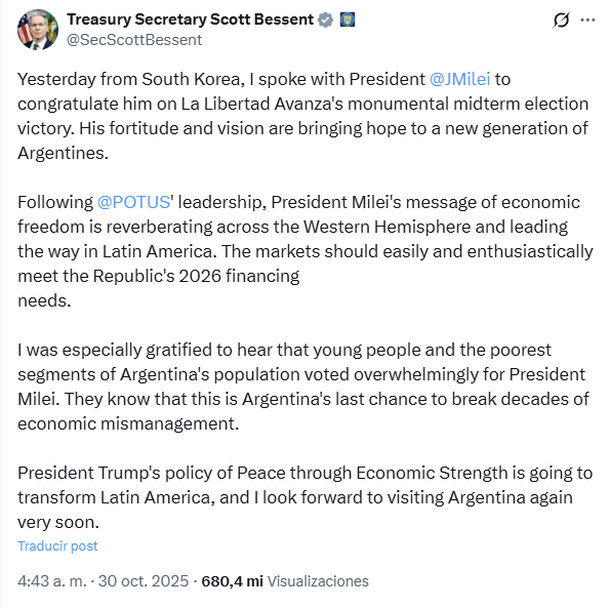The image size is (610, 608).
Task: Open Scott Bessent's profile avatar photo
Action: [37, 30]
